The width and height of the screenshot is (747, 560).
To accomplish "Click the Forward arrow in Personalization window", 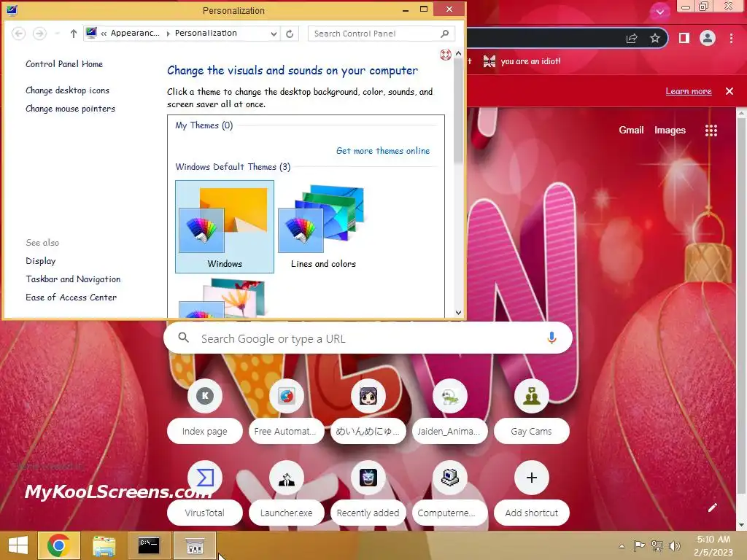I will point(39,34).
